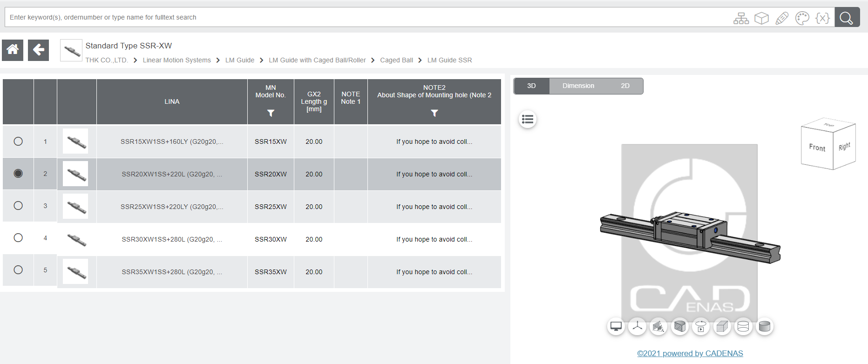Click the SSR25XW model number cell

click(x=271, y=207)
